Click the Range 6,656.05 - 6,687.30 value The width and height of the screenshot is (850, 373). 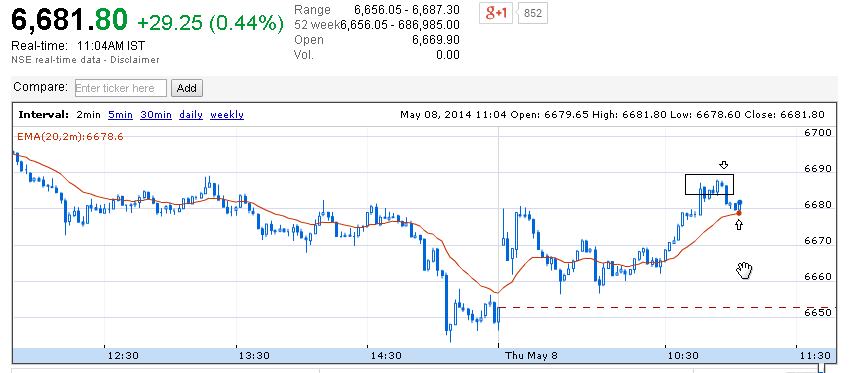[x=407, y=9]
